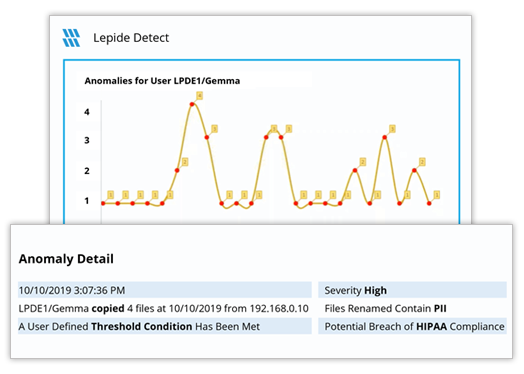The height and width of the screenshot is (374, 524).
Task: Click y-axis label 3
Action: [87, 140]
